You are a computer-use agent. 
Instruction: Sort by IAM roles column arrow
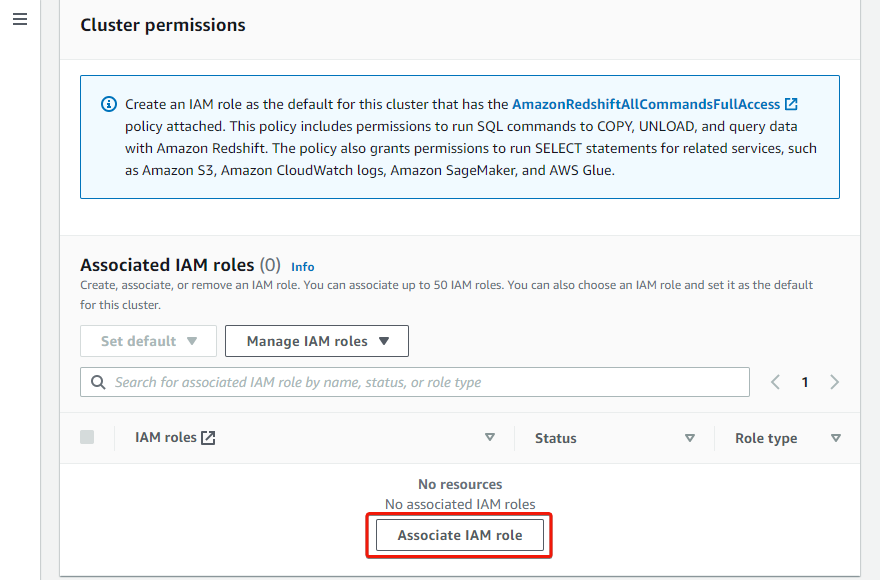click(x=490, y=437)
